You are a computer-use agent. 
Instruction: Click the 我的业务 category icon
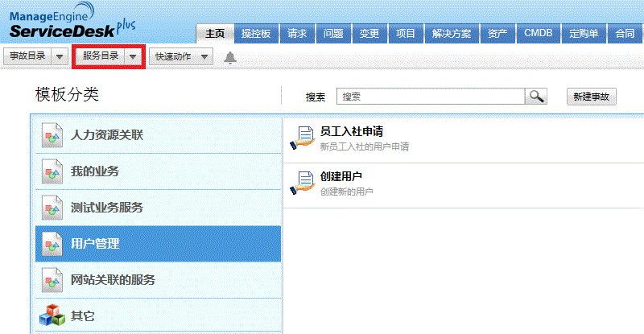click(52, 171)
